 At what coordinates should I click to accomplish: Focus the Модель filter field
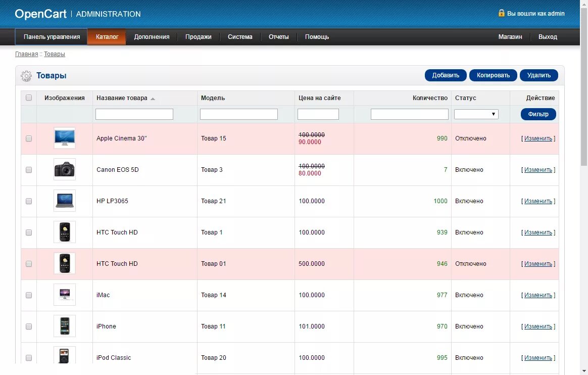[239, 114]
